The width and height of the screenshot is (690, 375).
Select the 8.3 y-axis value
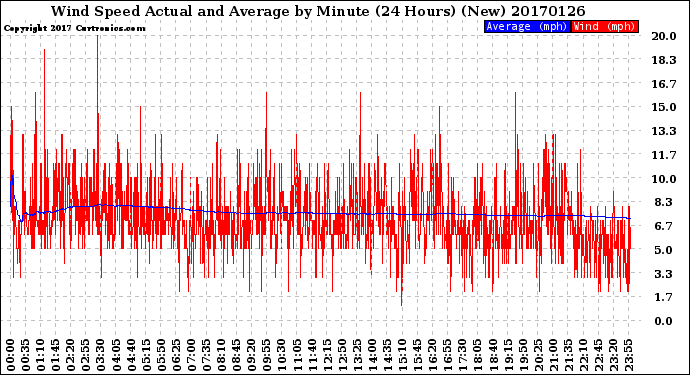[664, 202]
